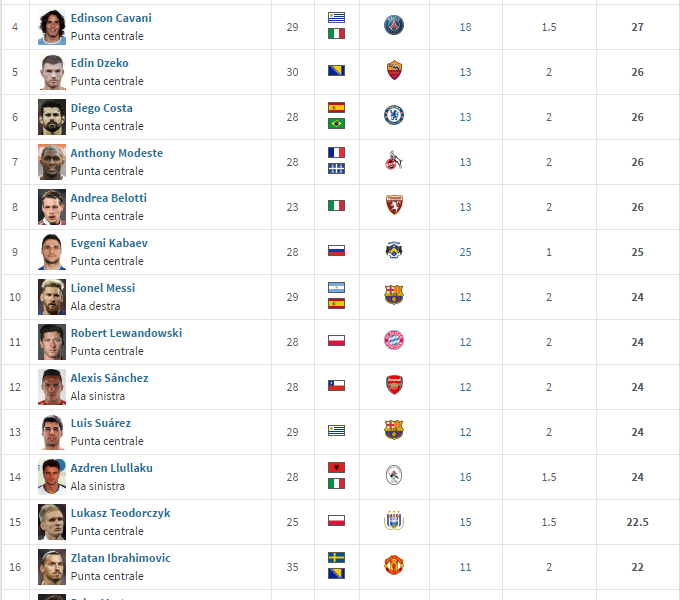Click Zlatan Ibrahimovic's Manchester United crest
This screenshot has height=600, width=680.
point(394,566)
